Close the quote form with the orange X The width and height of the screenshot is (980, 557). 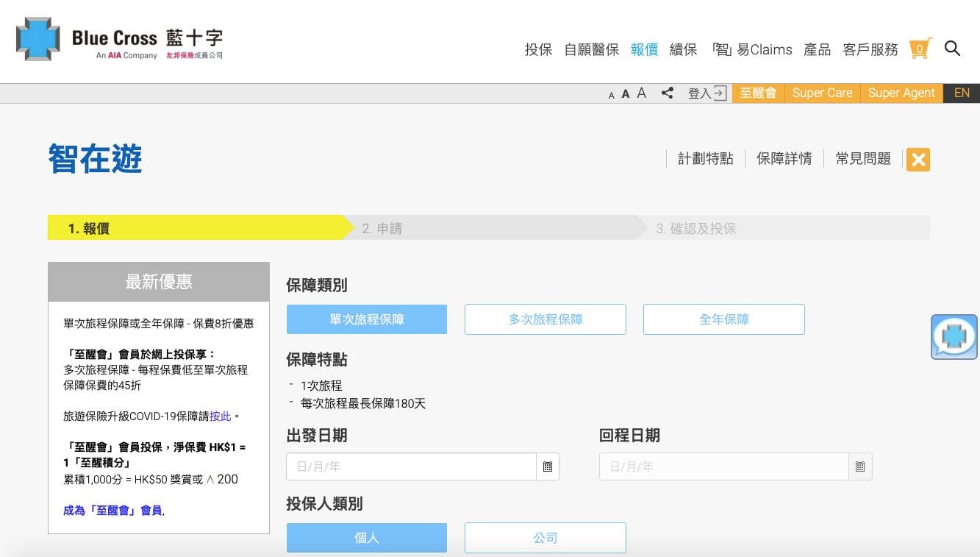click(x=918, y=159)
